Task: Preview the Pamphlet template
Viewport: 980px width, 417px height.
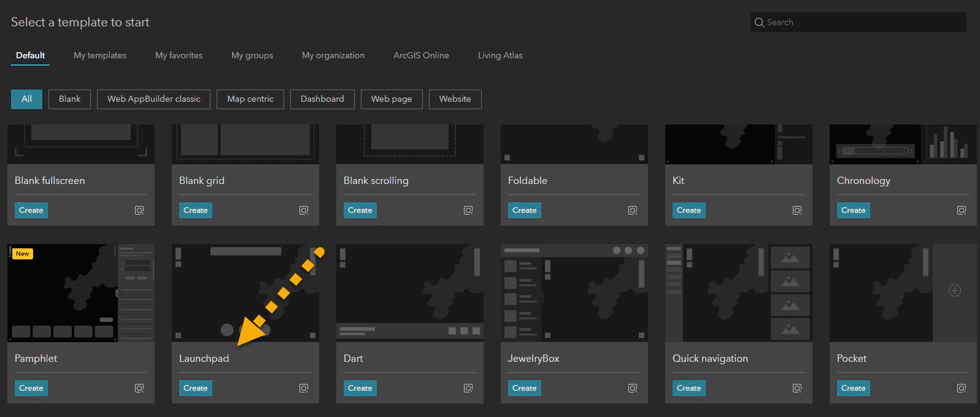Action: pos(139,388)
